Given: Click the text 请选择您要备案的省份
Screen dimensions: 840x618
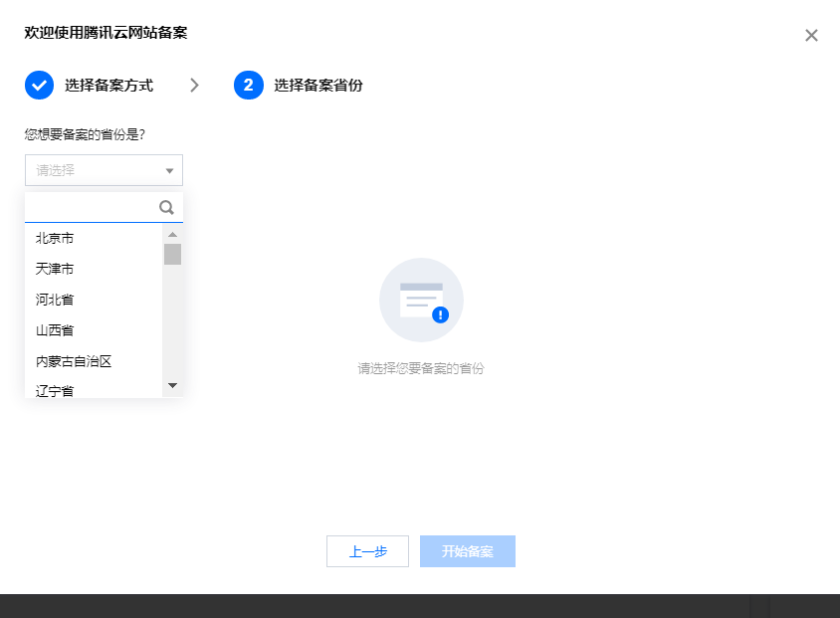Looking at the screenshot, I should [421, 368].
